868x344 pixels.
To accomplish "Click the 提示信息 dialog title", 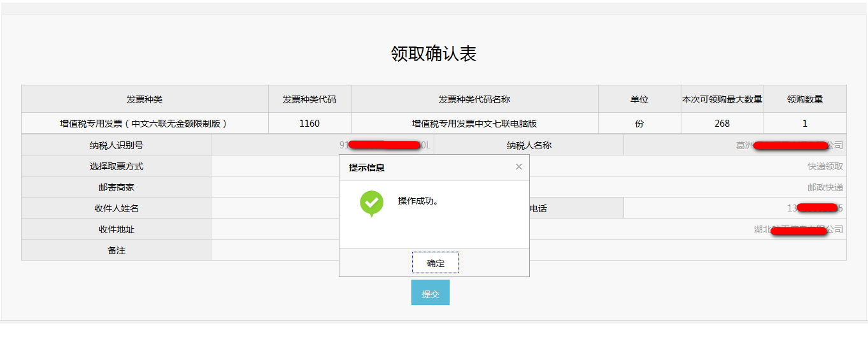I will (367, 168).
